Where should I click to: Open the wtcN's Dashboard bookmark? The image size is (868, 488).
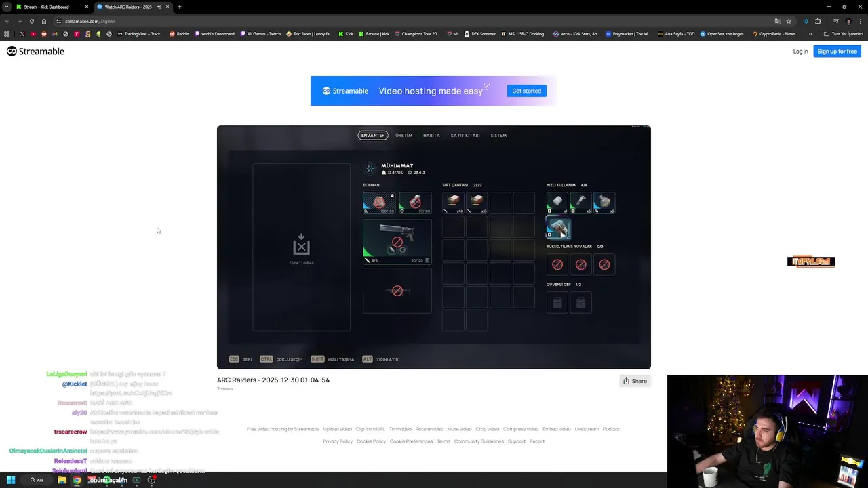[214, 34]
